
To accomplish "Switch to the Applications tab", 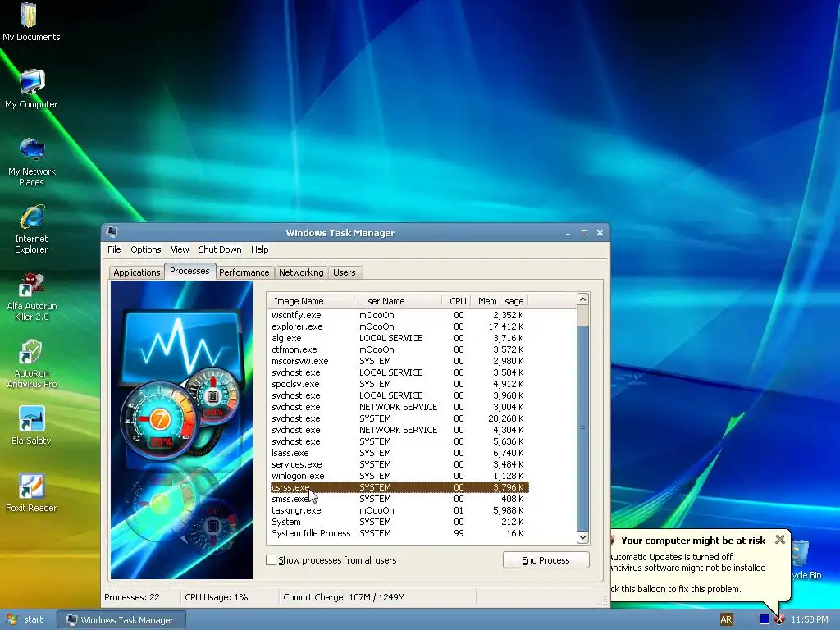I will pyautogui.click(x=137, y=272).
